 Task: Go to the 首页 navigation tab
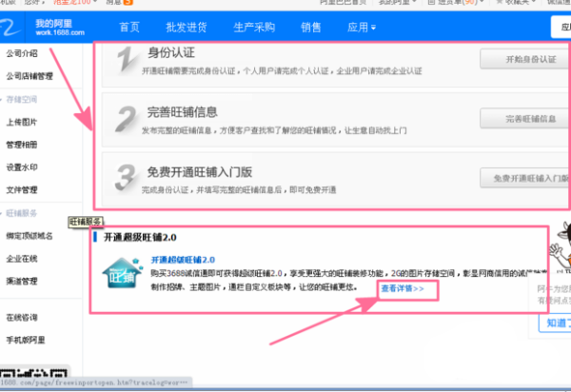(x=129, y=28)
